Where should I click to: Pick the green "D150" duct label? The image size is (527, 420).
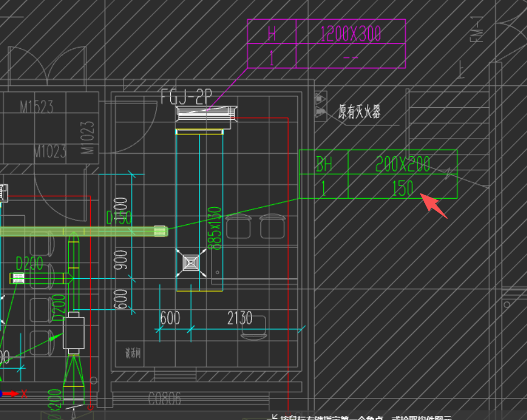click(119, 217)
